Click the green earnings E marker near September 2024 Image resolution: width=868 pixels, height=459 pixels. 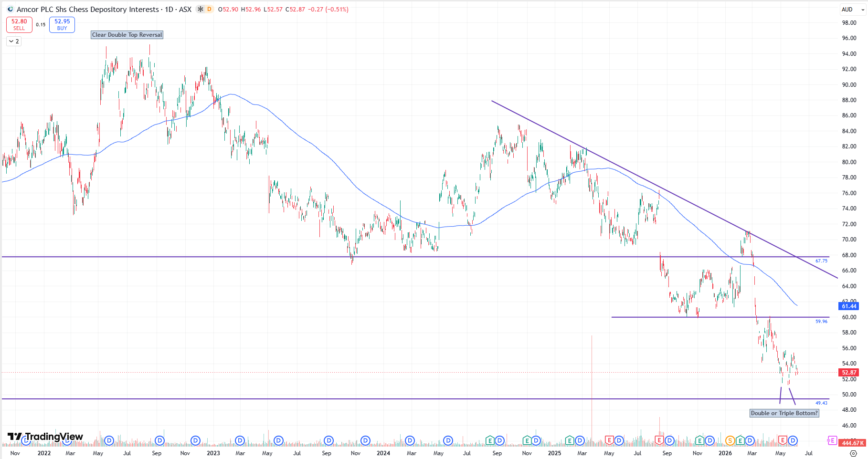[490, 440]
